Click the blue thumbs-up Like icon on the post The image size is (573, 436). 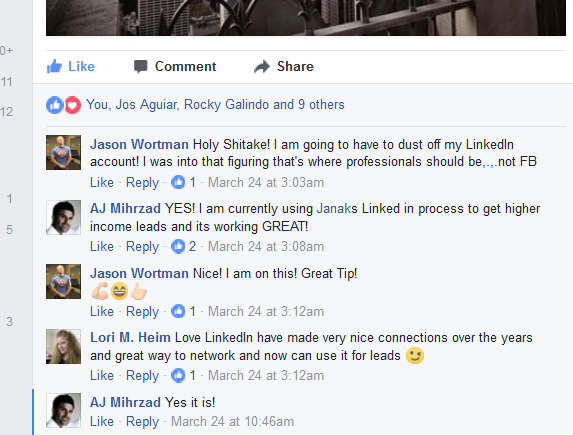[x=54, y=67]
